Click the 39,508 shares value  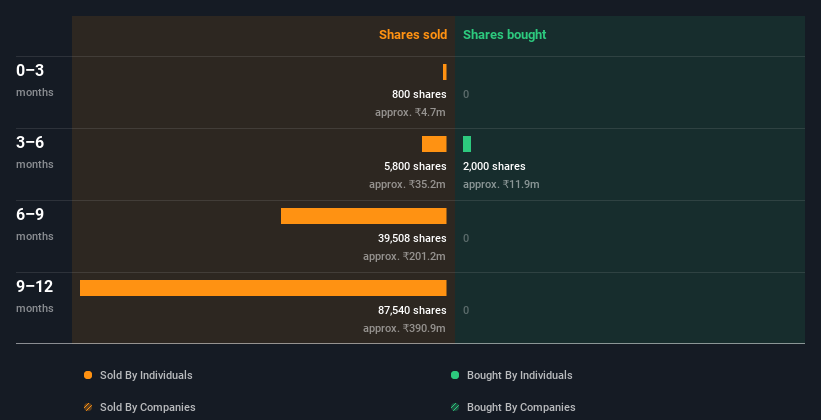tap(412, 238)
